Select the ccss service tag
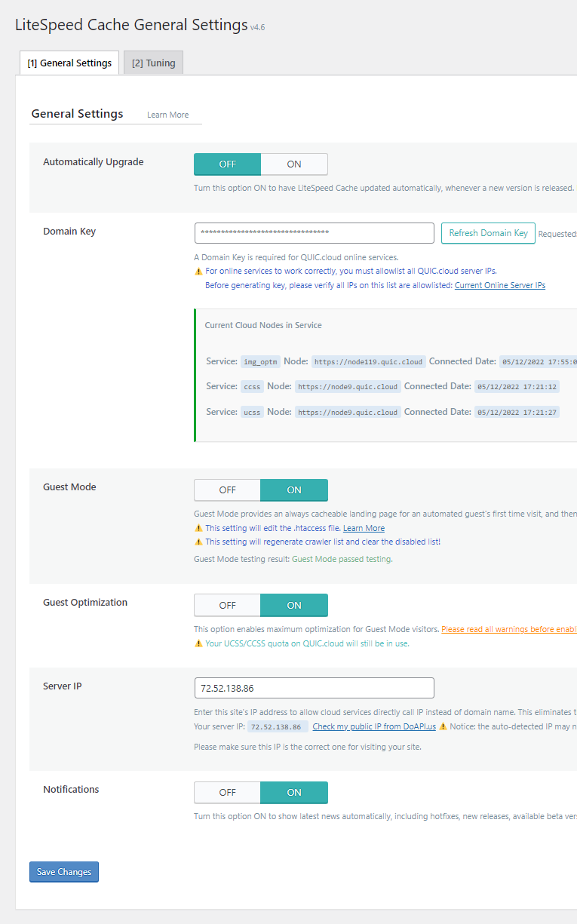Viewport: 577px width, 924px height. 252,387
